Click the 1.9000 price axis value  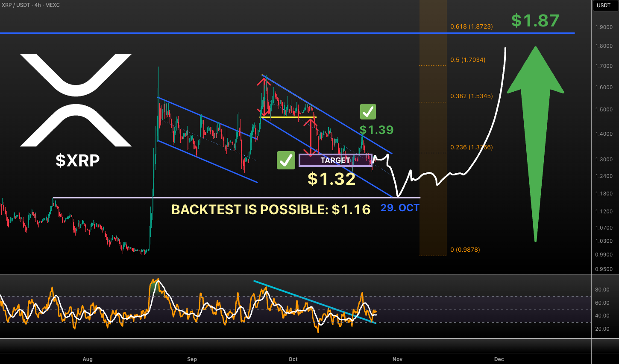coord(604,27)
